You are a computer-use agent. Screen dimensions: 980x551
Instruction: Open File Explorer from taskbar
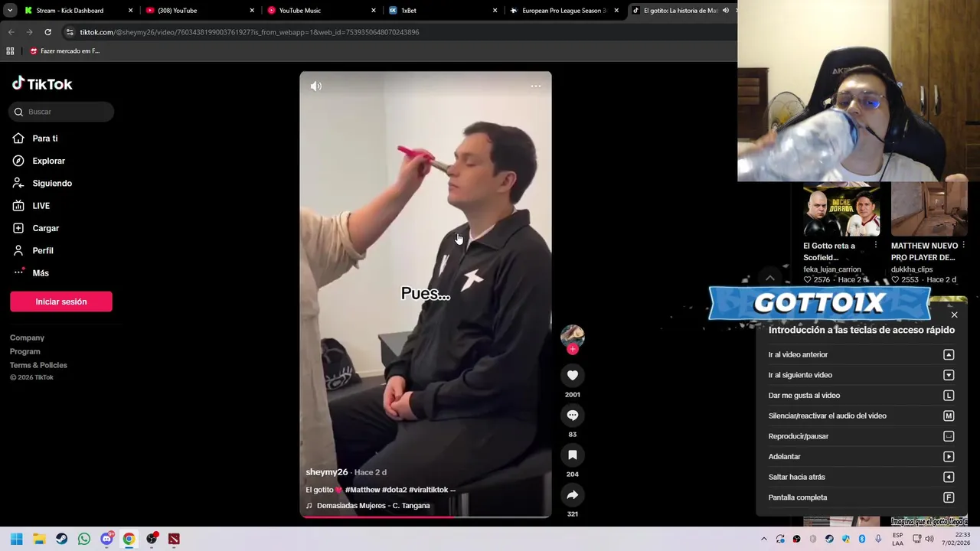pyautogui.click(x=39, y=539)
